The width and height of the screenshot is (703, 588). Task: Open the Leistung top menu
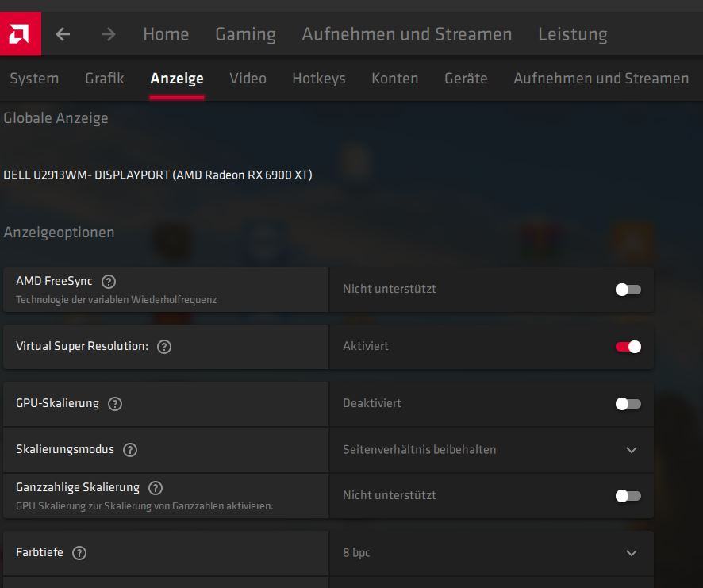pyautogui.click(x=573, y=35)
